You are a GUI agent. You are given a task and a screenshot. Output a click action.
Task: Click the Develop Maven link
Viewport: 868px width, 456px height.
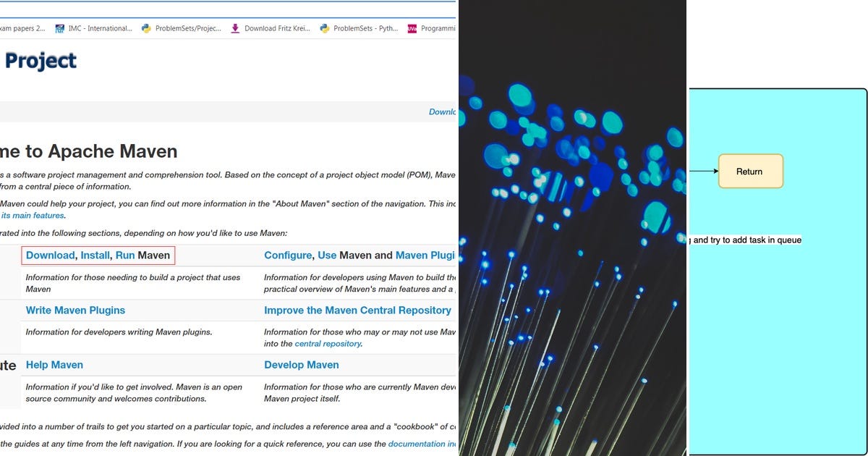click(302, 365)
